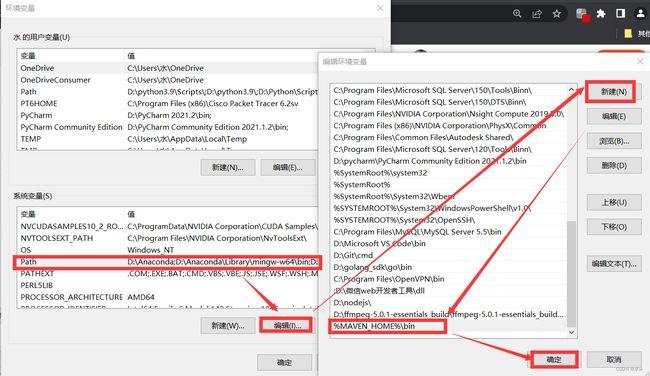Select the PERL5LIB variable row
This screenshot has height=376, width=650.
pyautogui.click(x=168, y=286)
